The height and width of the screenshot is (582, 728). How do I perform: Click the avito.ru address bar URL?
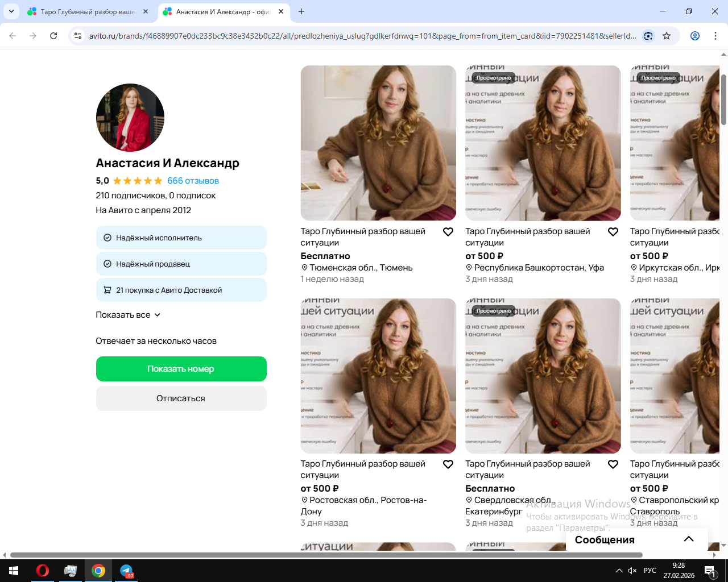point(362,36)
